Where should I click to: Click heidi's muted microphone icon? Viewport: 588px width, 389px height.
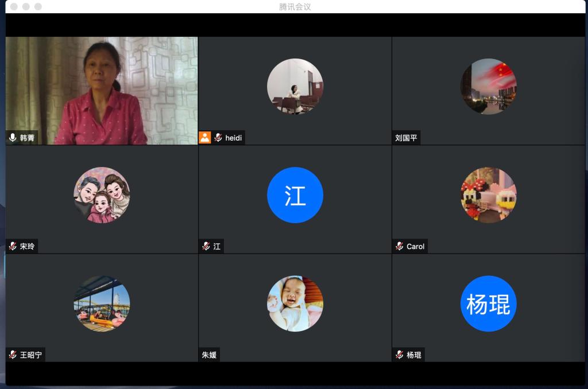pyautogui.click(x=218, y=138)
